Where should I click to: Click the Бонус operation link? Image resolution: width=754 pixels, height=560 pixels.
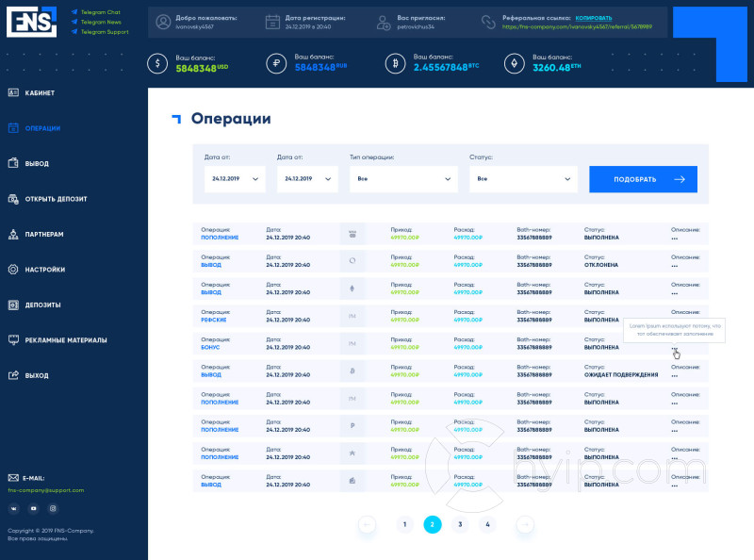[x=210, y=347]
